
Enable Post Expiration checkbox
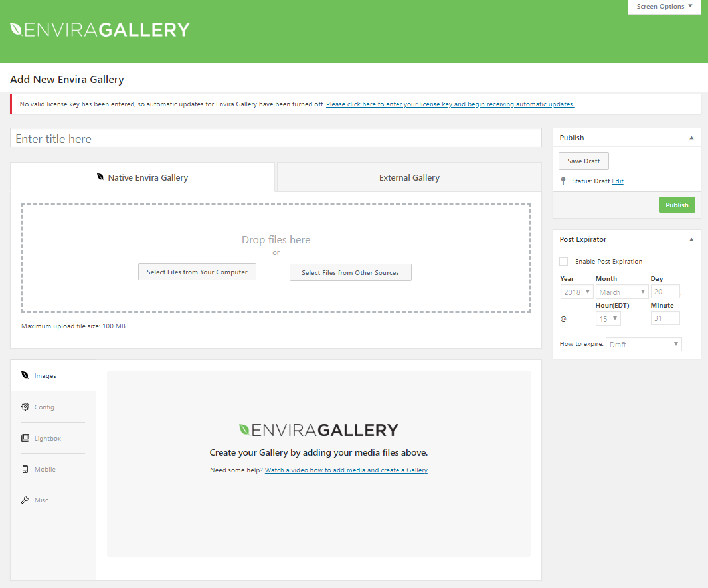564,262
